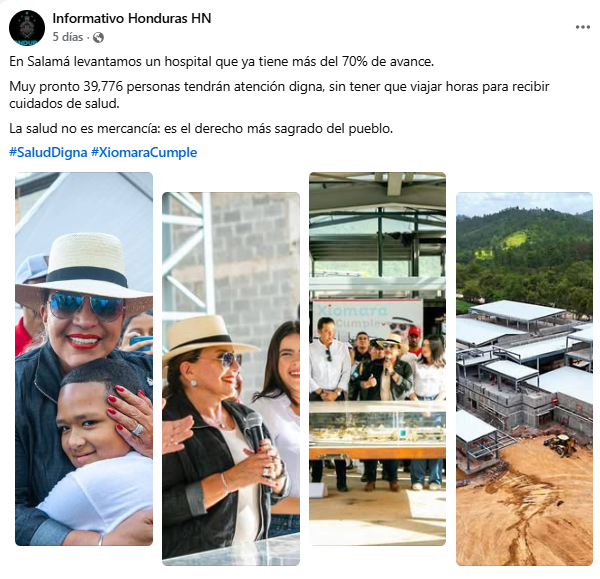The width and height of the screenshot is (600, 579).
Task: Click the glass model display case
Action: click(377, 426)
